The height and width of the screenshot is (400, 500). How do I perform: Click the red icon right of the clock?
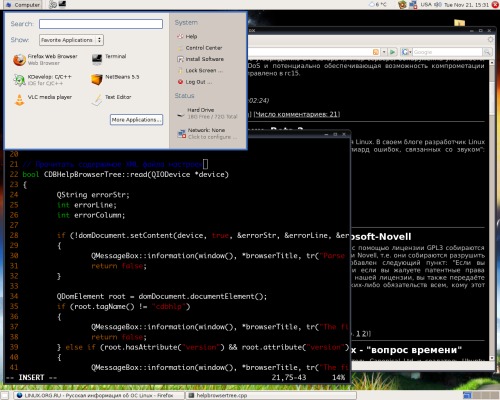pos(495,5)
